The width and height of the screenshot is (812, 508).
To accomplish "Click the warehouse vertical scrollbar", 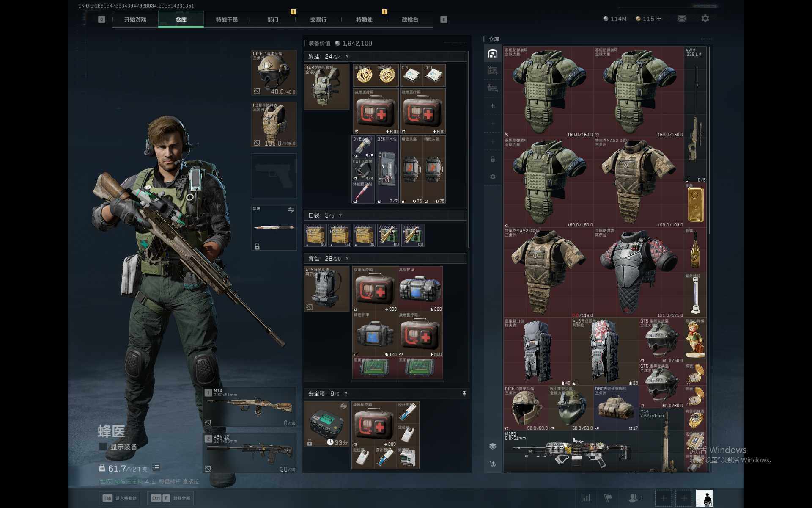I will (x=709, y=140).
